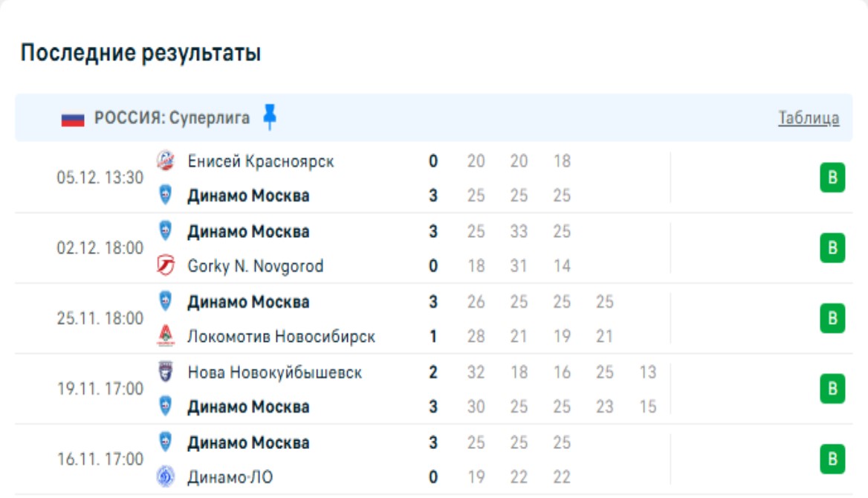868x498 pixels.
Task: Click the Нова Новокуйбышевск team logo
Action: click(165, 372)
